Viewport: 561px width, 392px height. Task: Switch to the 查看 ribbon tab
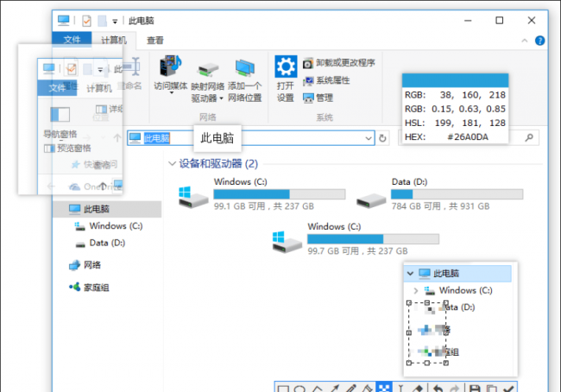[155, 41]
